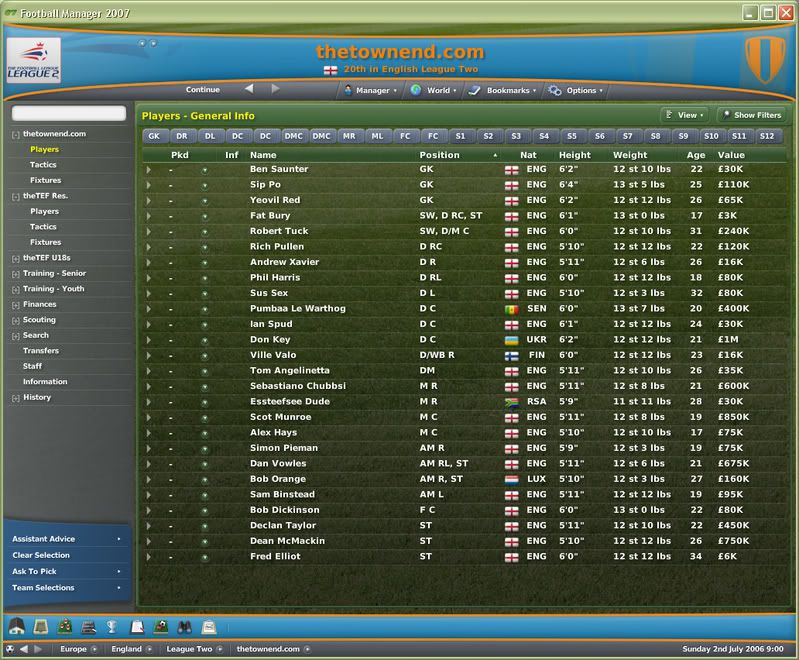Expand Training - Senior in the sidebar
799x660 pixels.
click(x=16, y=274)
